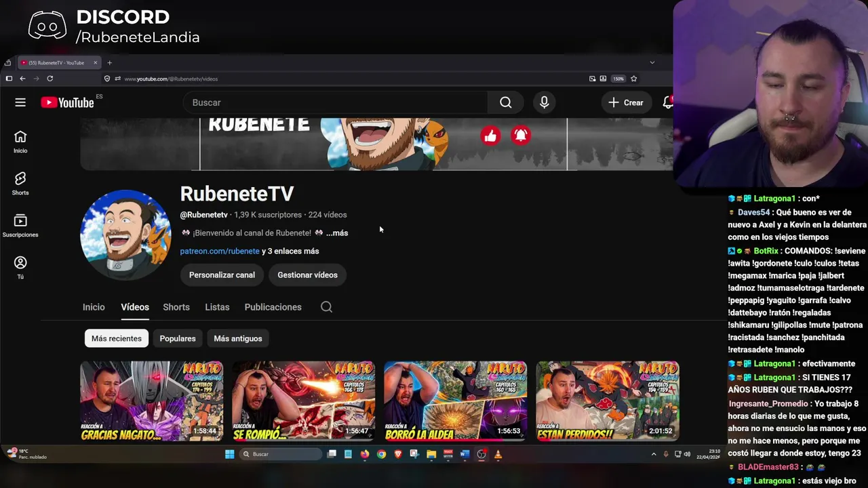868x488 pixels.
Task: Open VLC from the taskbar
Action: pos(498,454)
